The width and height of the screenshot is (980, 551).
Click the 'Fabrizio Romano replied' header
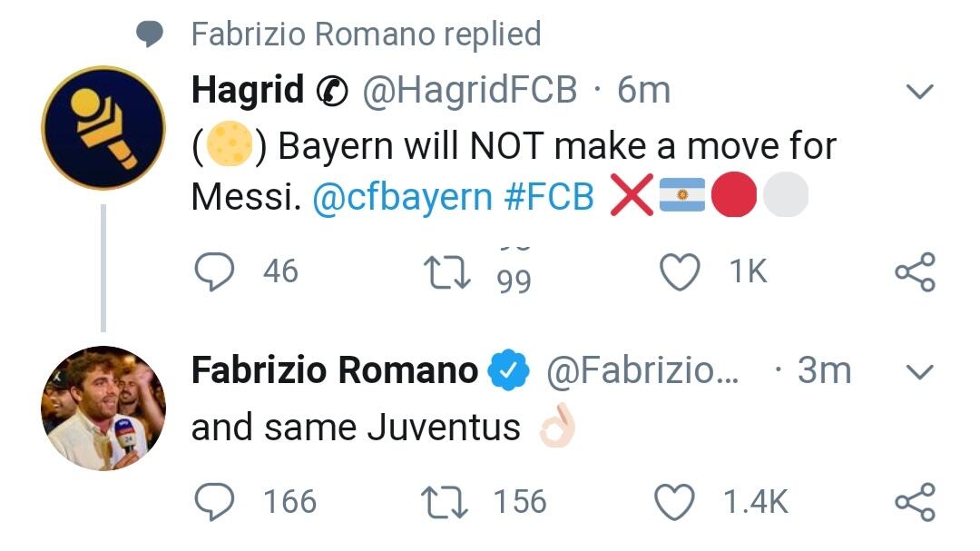pos(366,34)
